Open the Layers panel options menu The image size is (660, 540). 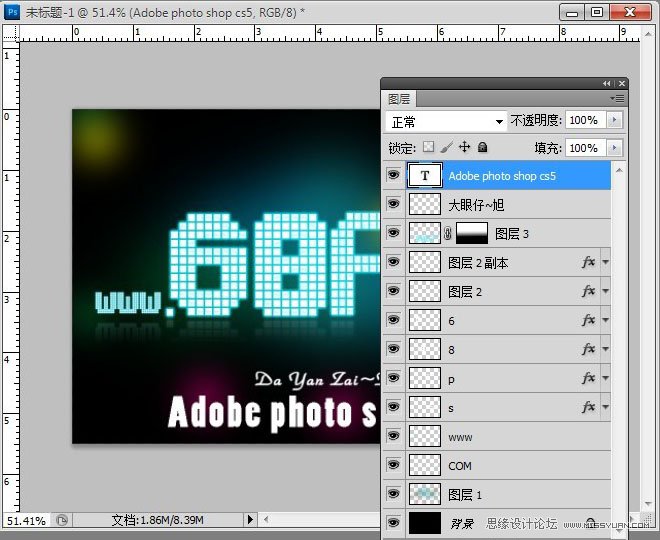(617, 98)
